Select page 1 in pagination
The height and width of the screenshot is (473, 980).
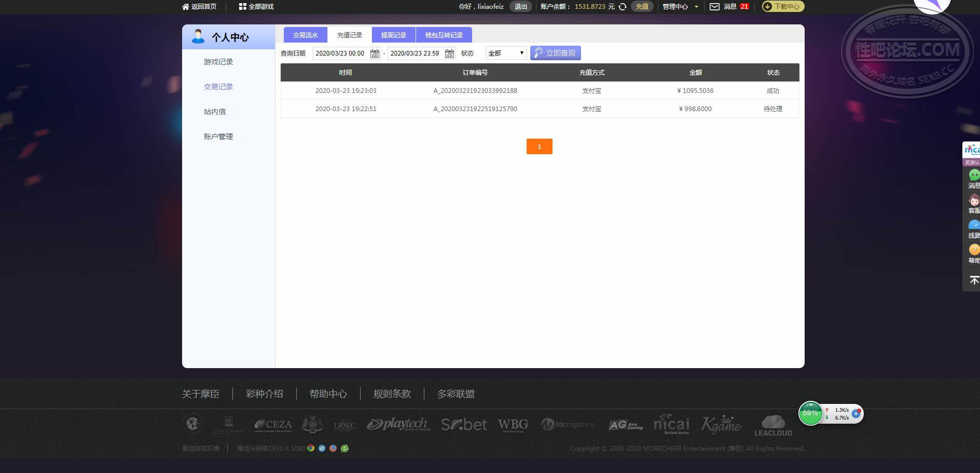[x=540, y=146]
